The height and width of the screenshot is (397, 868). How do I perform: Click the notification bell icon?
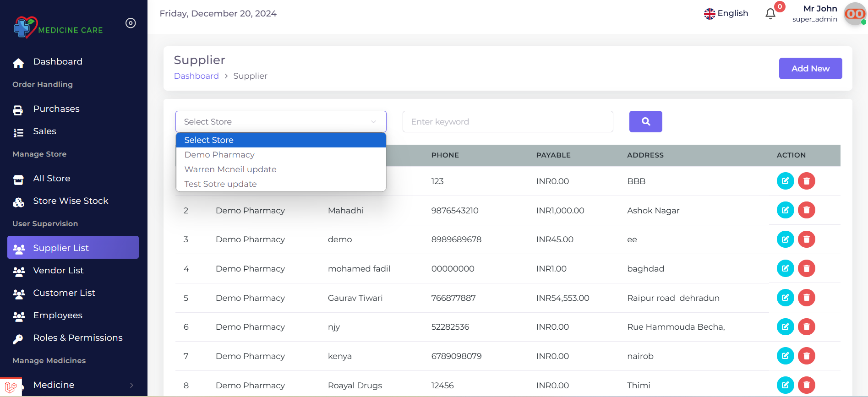pos(770,14)
